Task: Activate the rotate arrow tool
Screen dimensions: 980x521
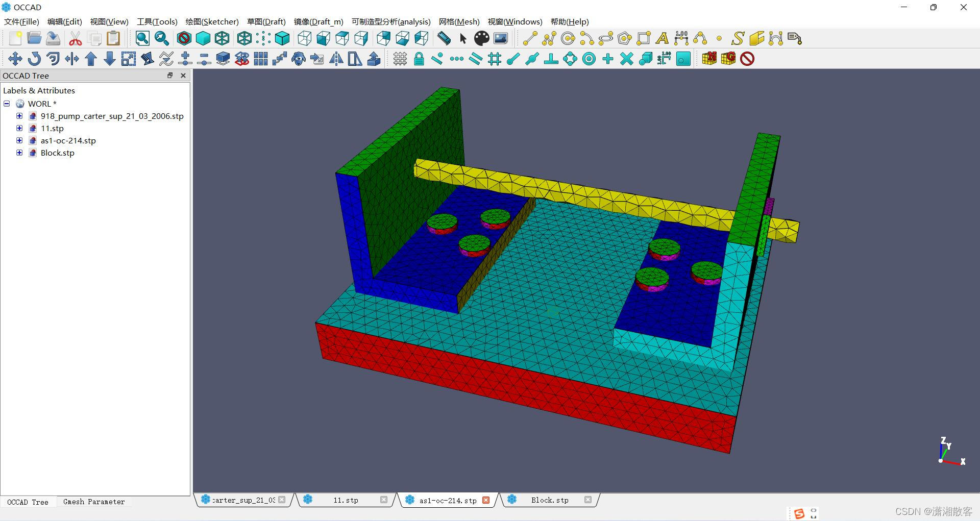Action: (34, 59)
